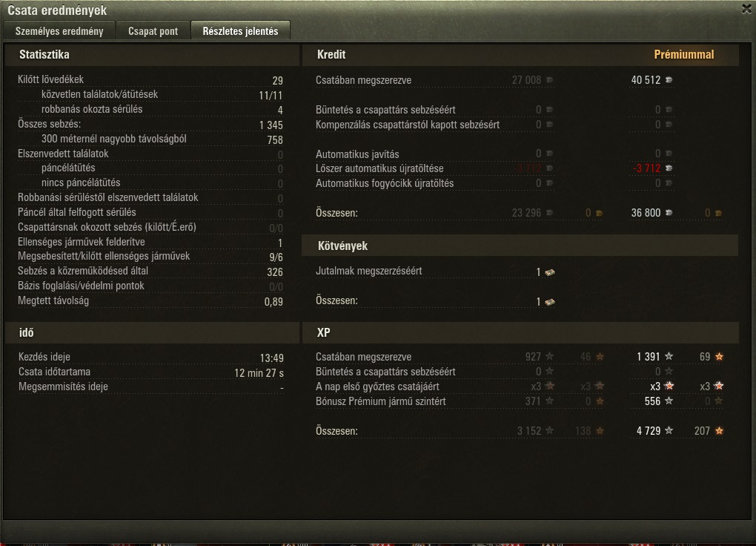The width and height of the screenshot is (756, 546).
Task: Click the Csata időtartama row
Action: tap(151, 372)
